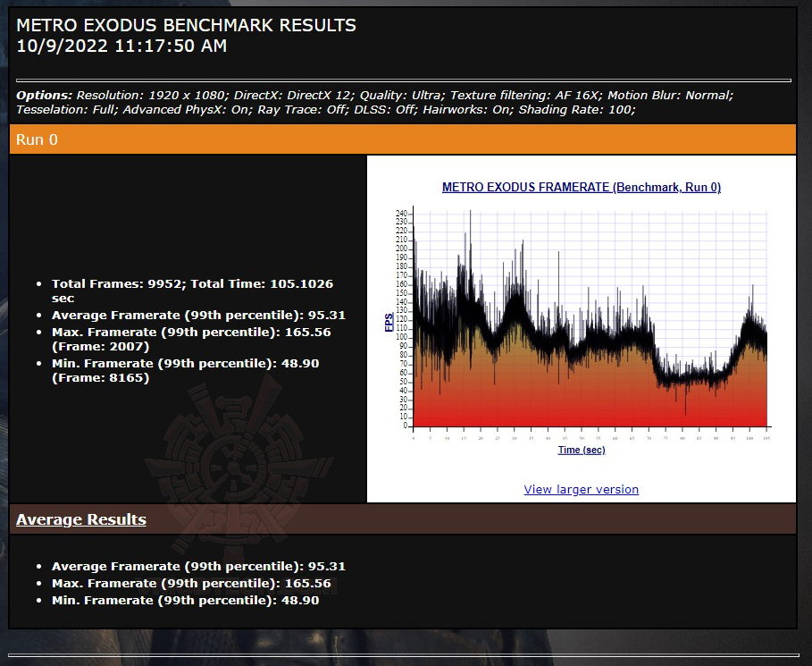Click the METRO EXODUS BENCHMARK RESULTS title
Viewport: 812px width, 666px height.
point(187,25)
